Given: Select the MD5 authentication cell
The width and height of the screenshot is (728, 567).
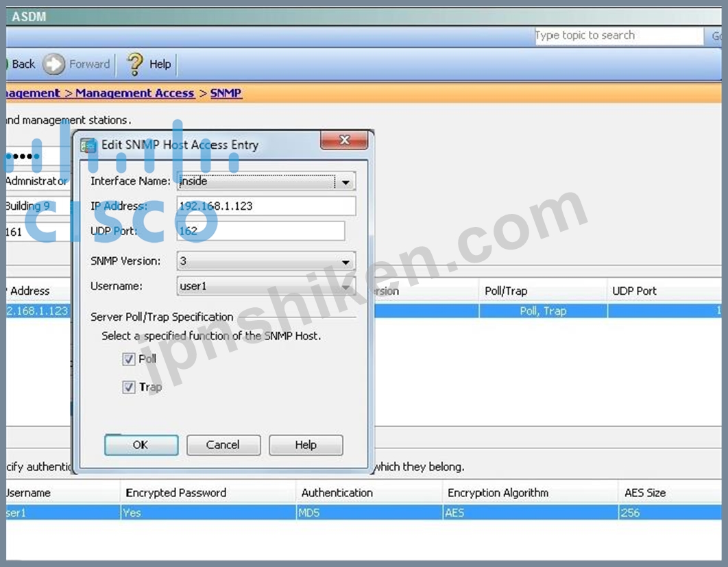Looking at the screenshot, I should (369, 513).
